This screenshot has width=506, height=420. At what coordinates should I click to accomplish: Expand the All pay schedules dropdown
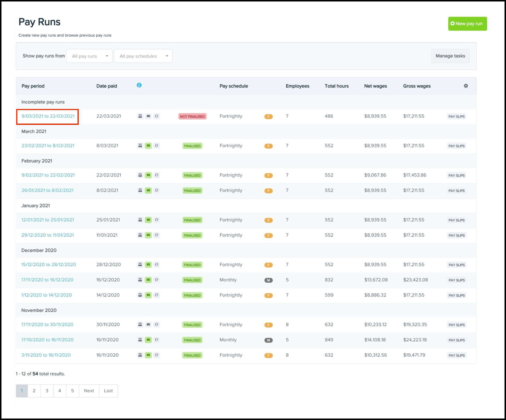[x=143, y=56]
